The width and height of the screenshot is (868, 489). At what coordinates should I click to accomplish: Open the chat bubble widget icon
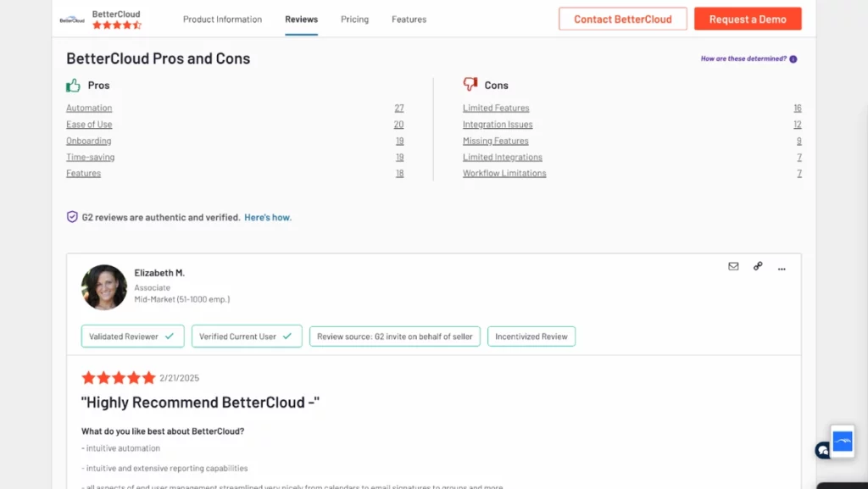821,450
